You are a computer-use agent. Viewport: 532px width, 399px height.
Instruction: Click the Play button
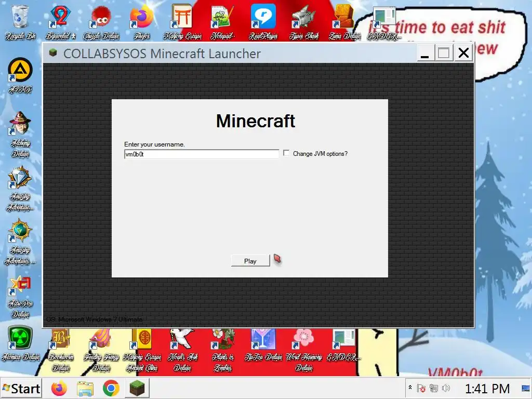click(250, 261)
